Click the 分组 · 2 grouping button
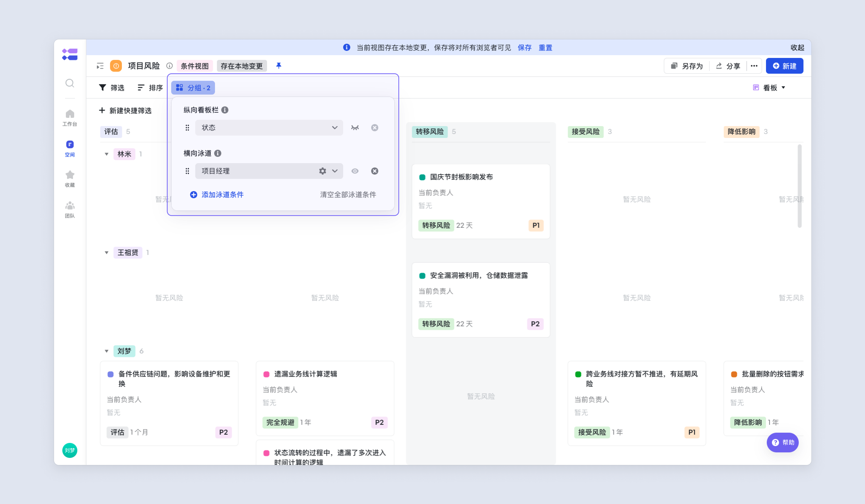The image size is (865, 504). click(x=193, y=88)
